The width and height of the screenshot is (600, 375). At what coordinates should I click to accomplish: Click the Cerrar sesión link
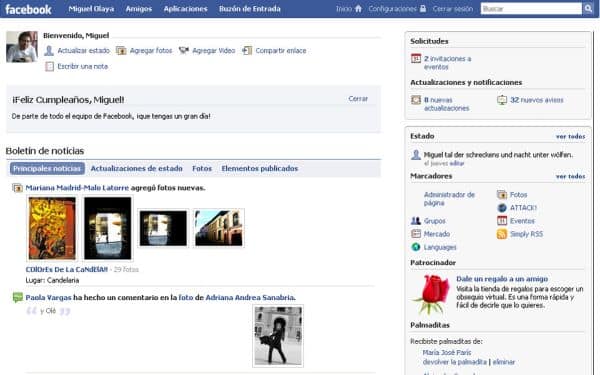point(453,8)
